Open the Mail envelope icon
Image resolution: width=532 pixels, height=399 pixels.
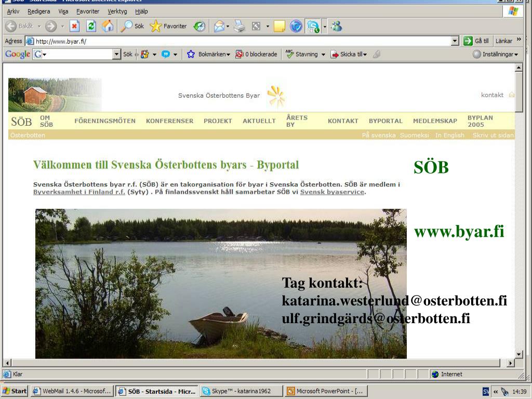(x=219, y=26)
